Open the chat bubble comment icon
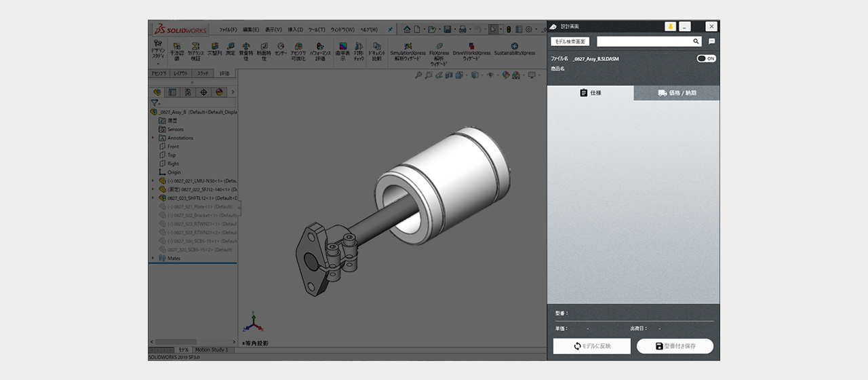The height and width of the screenshot is (380, 868). (711, 41)
